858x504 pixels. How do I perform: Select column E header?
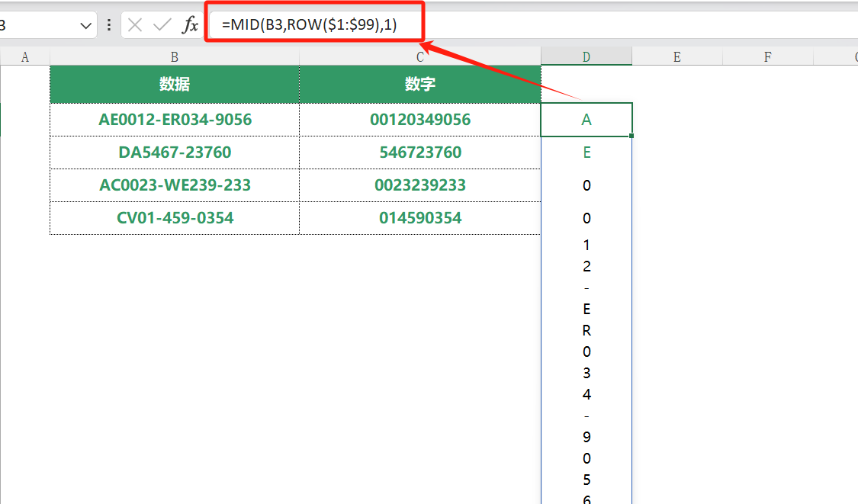pyautogui.click(x=677, y=57)
